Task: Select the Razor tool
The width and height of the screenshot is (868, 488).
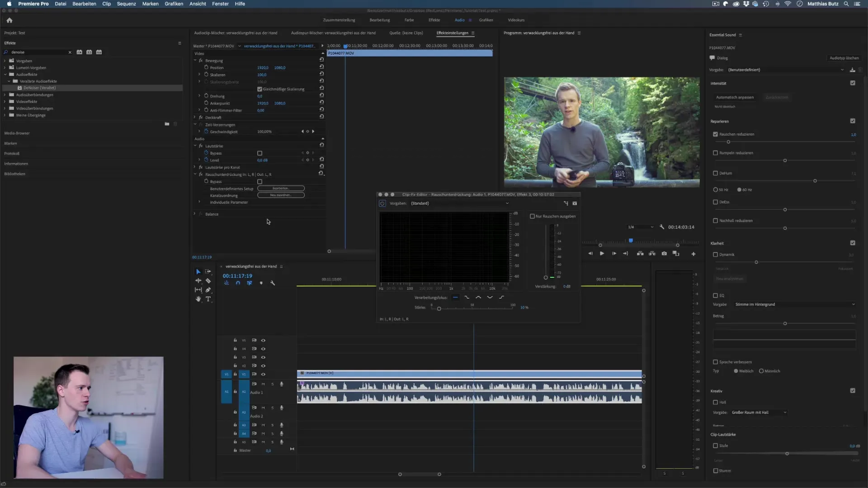Action: [208, 281]
